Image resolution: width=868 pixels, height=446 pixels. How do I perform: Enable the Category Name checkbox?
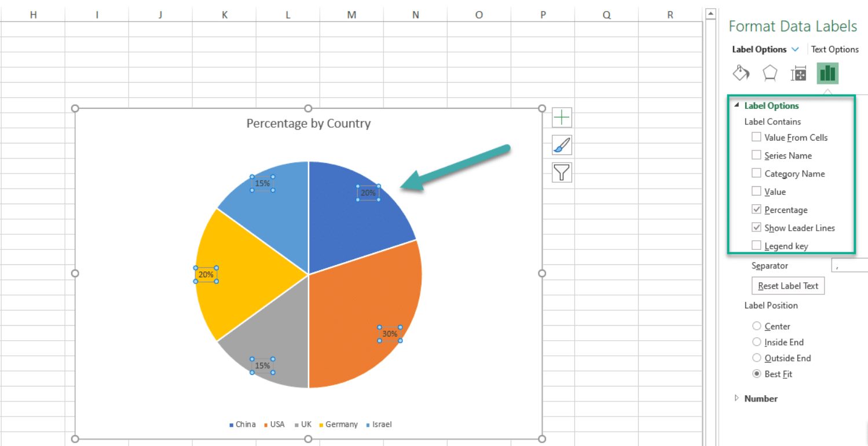point(756,173)
